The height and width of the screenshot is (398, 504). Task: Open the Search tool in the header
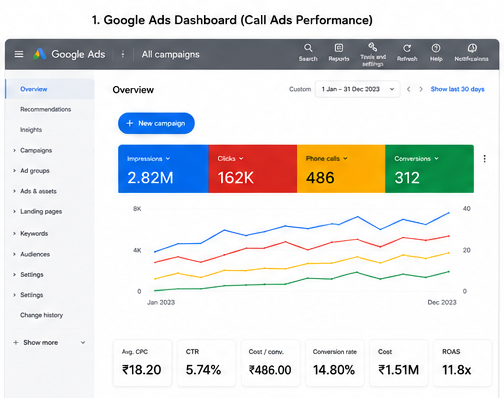[x=308, y=53]
